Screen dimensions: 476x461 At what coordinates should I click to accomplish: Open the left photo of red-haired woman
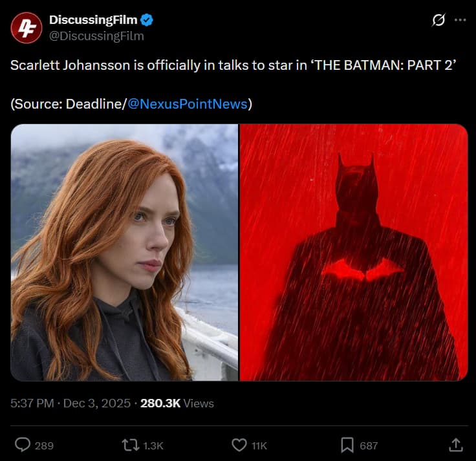tap(124, 252)
